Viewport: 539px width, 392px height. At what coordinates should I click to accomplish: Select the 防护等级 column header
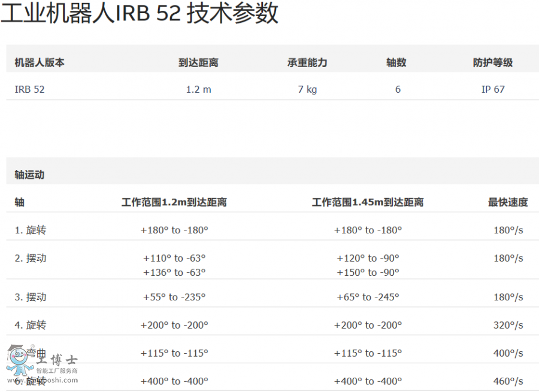[493, 62]
